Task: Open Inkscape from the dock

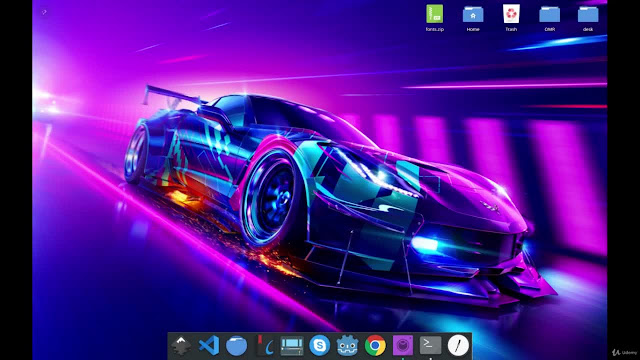Action: click(x=181, y=345)
